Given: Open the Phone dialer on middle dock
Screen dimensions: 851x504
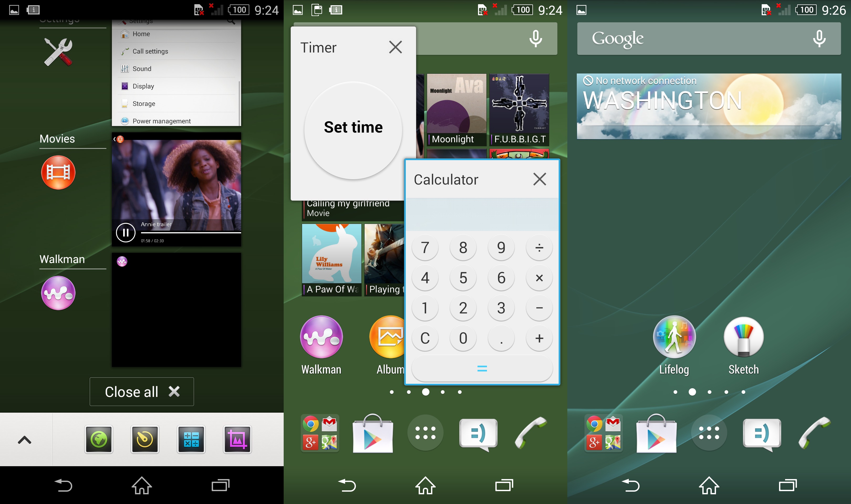Looking at the screenshot, I should [531, 433].
